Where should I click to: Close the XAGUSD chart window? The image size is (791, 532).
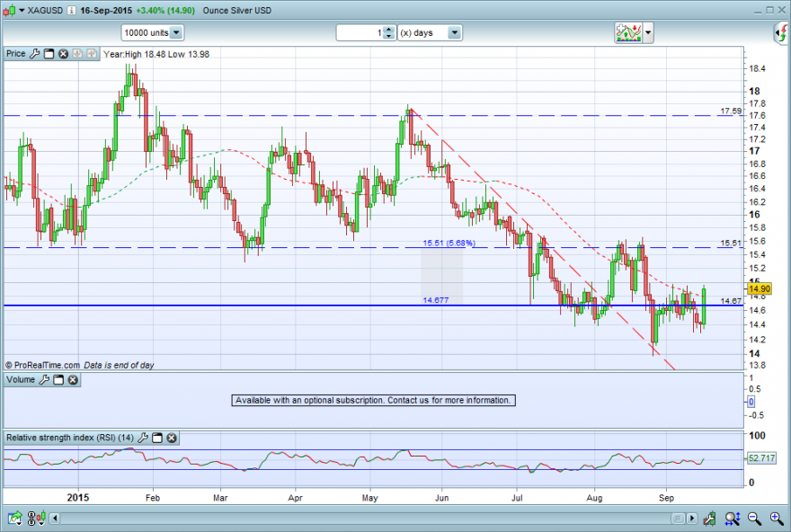click(781, 10)
